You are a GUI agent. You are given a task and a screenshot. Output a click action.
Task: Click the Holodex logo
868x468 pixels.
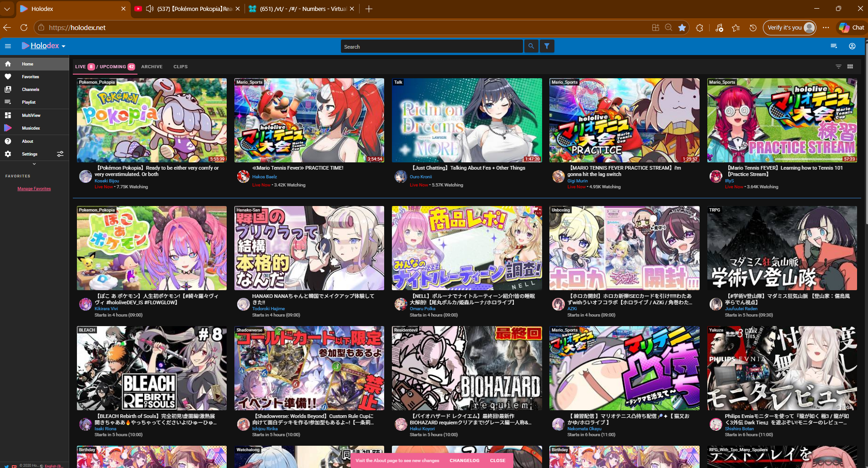click(41, 46)
